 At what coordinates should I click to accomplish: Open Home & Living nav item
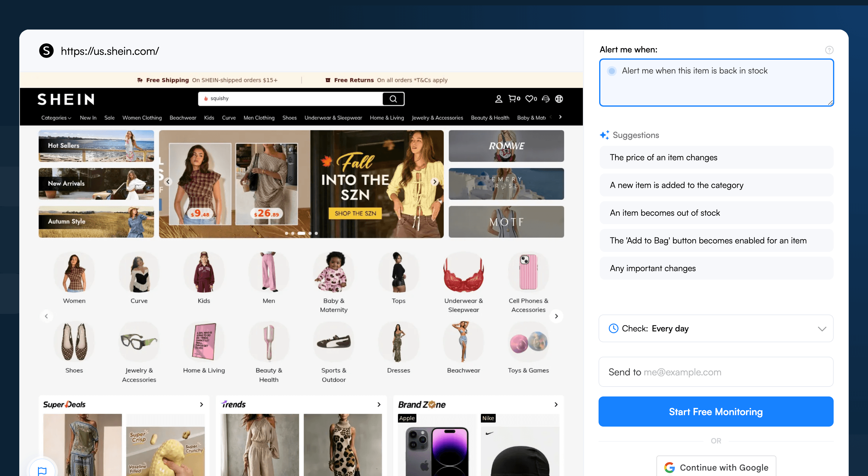click(x=386, y=117)
